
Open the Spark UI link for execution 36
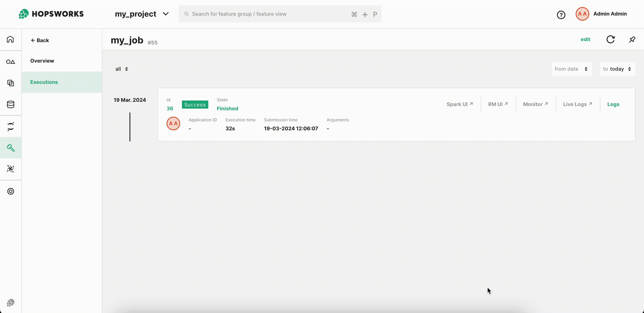[x=460, y=104]
